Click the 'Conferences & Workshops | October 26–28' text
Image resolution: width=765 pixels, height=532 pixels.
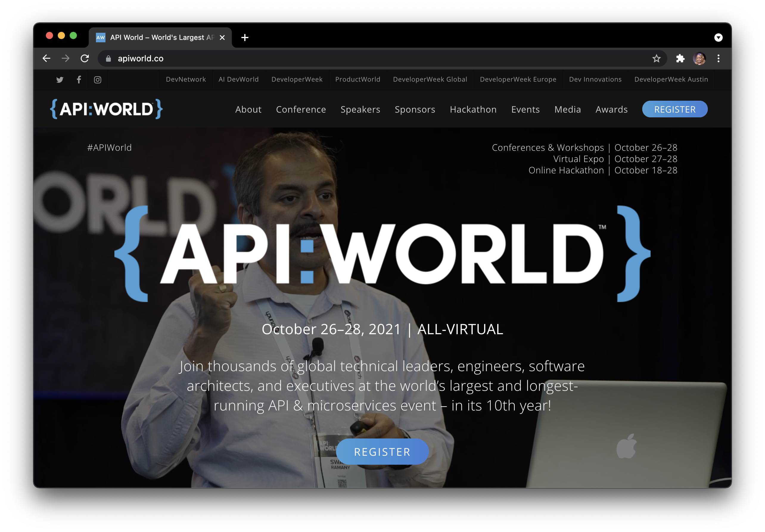pyautogui.click(x=584, y=147)
